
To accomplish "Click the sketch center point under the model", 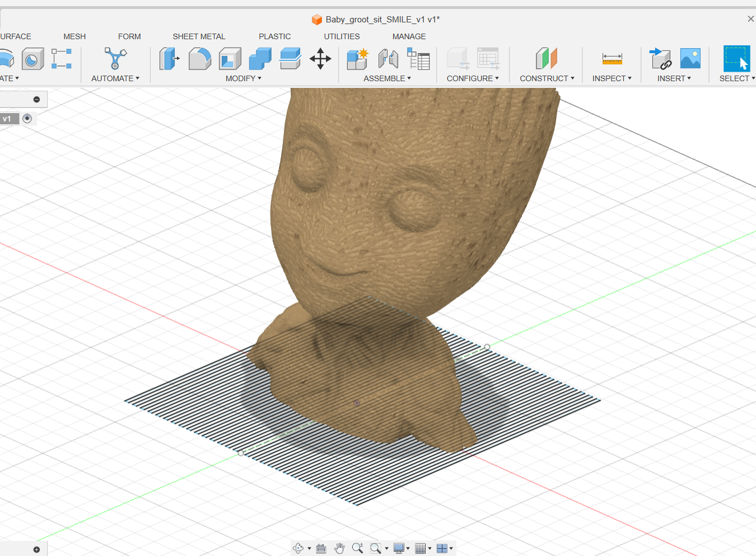I will coord(357,403).
